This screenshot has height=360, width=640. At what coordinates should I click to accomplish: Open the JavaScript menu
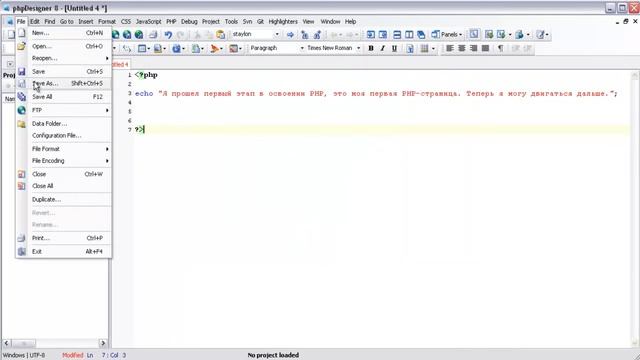tap(148, 22)
